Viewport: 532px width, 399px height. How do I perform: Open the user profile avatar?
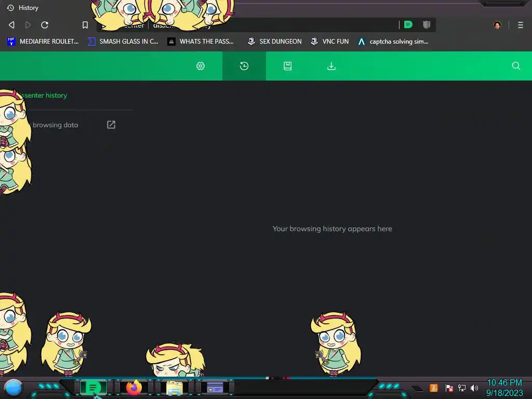[497, 25]
